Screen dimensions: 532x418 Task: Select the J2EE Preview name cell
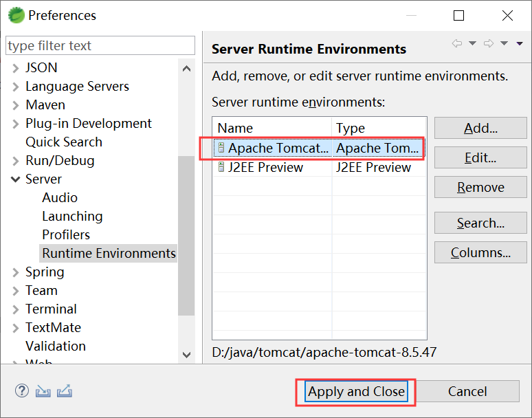(x=272, y=167)
